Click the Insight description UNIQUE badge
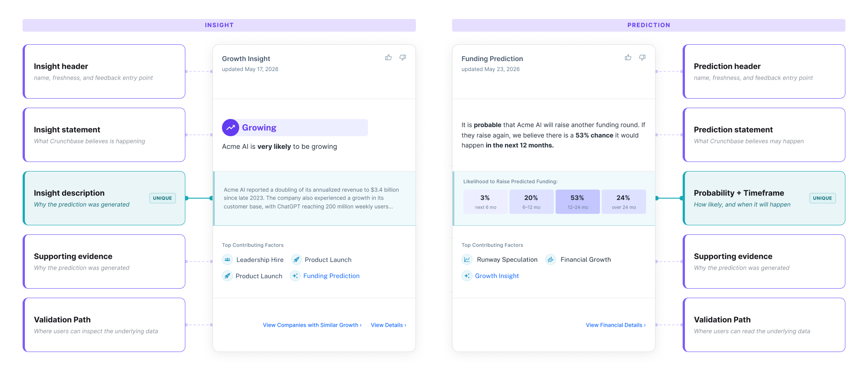This screenshot has width=868, height=371. pos(162,198)
